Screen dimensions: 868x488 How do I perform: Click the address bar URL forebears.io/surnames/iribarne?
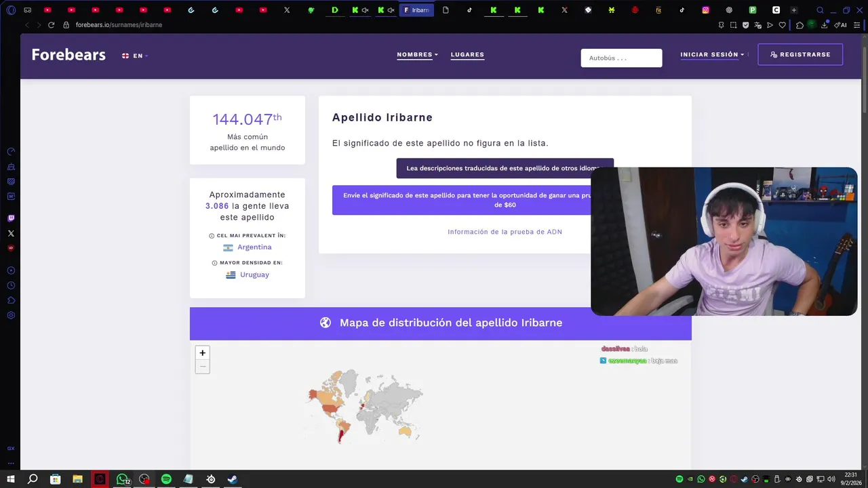119,25
